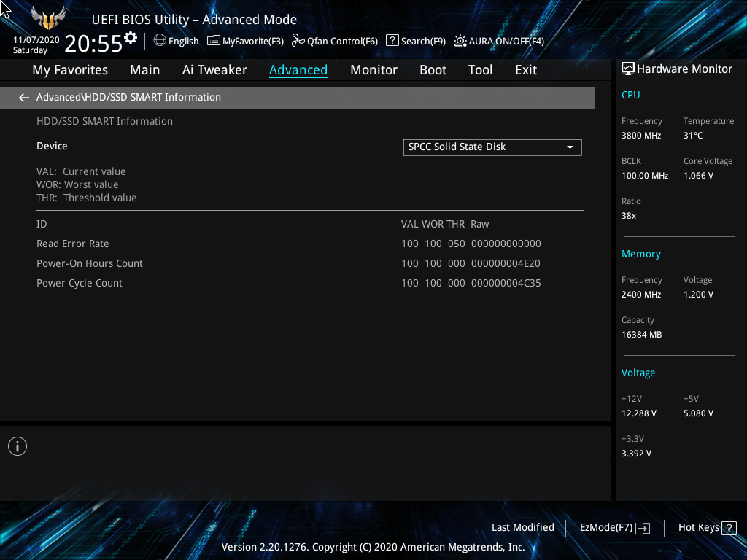Screen dimensions: 747x560
Task: Click the Search(F9) question mark icon
Action: pos(392,40)
